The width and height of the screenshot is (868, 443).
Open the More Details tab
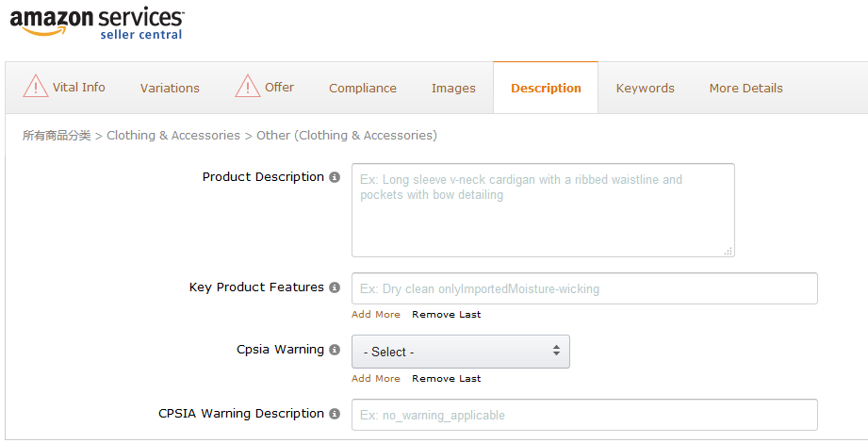click(x=745, y=88)
